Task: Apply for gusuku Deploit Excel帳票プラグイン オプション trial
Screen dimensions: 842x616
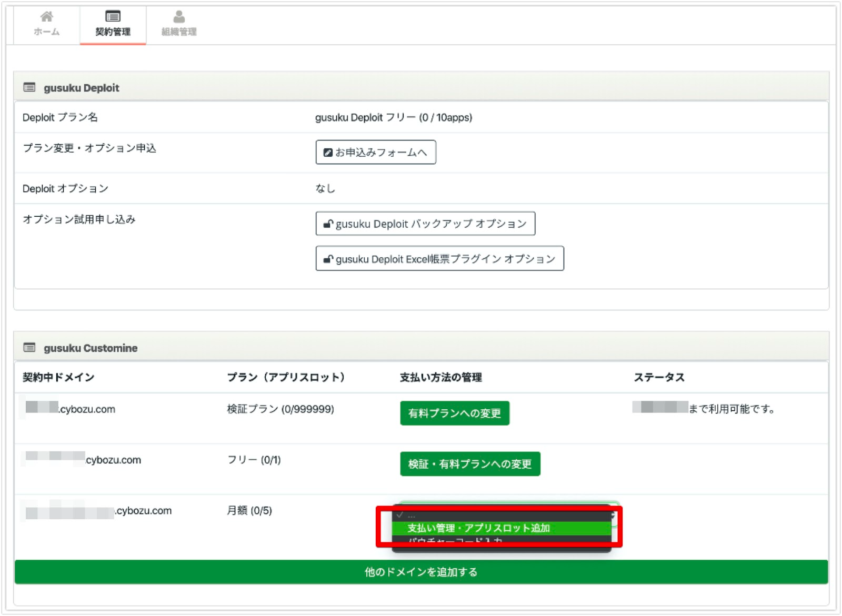Action: (x=439, y=258)
